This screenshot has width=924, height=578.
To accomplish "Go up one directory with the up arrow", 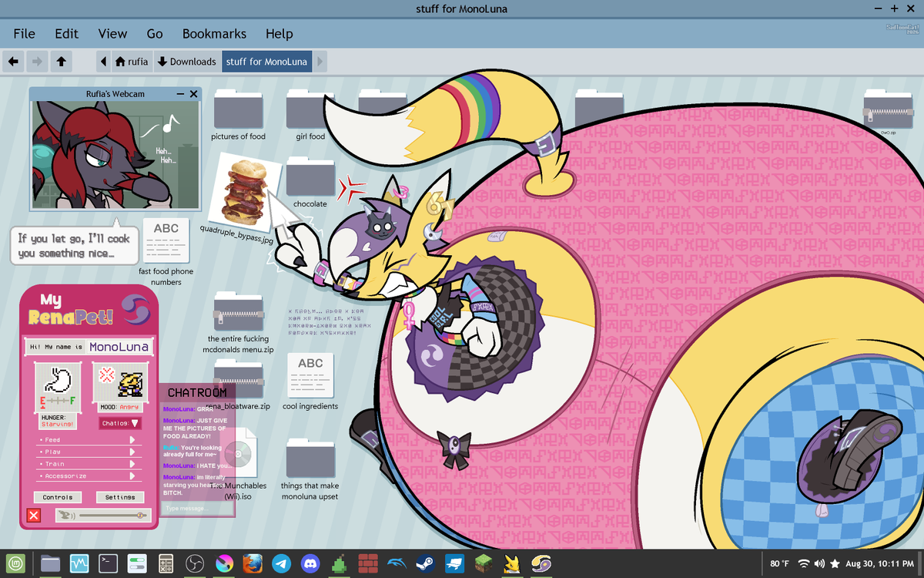I will tap(61, 62).
